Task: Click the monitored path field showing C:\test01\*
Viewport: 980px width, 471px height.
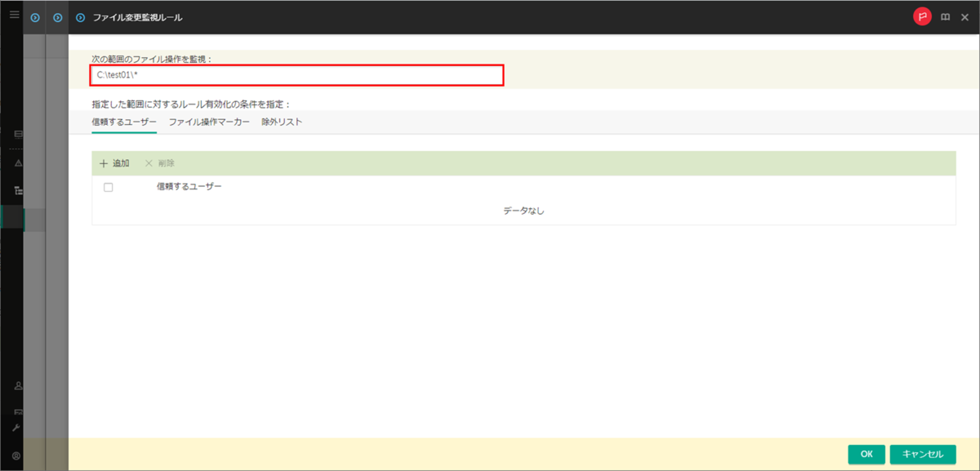Action: pyautogui.click(x=296, y=76)
